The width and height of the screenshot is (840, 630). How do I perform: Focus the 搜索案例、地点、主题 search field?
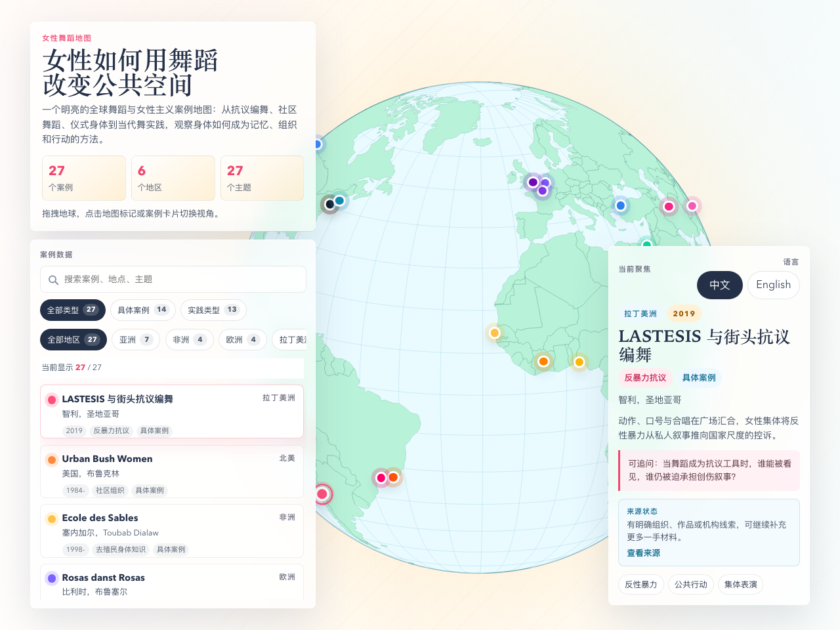click(173, 280)
